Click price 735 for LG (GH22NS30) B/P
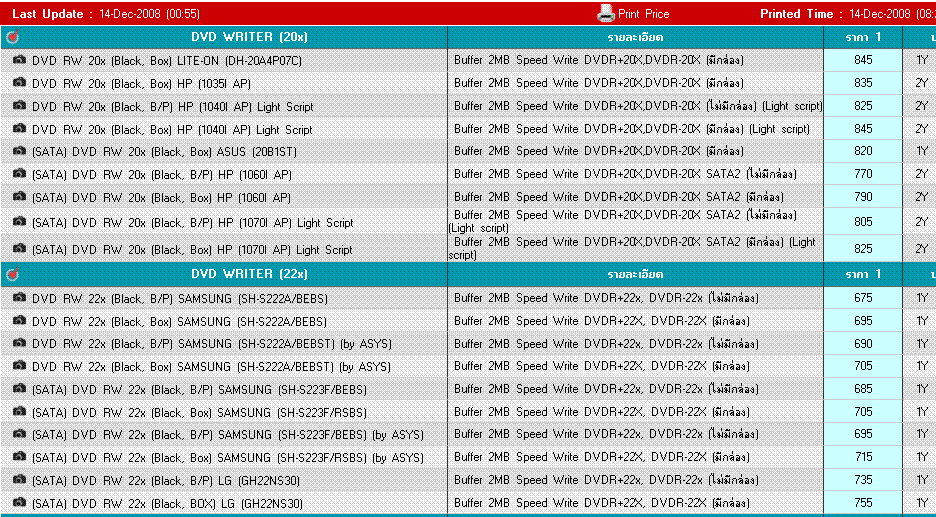This screenshot has height=517, width=936. [863, 479]
